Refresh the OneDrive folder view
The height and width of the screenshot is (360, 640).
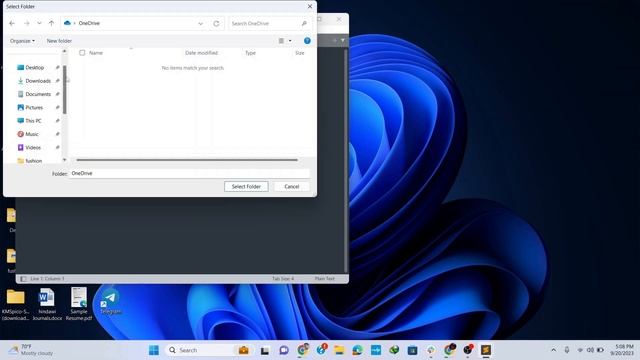(216, 24)
